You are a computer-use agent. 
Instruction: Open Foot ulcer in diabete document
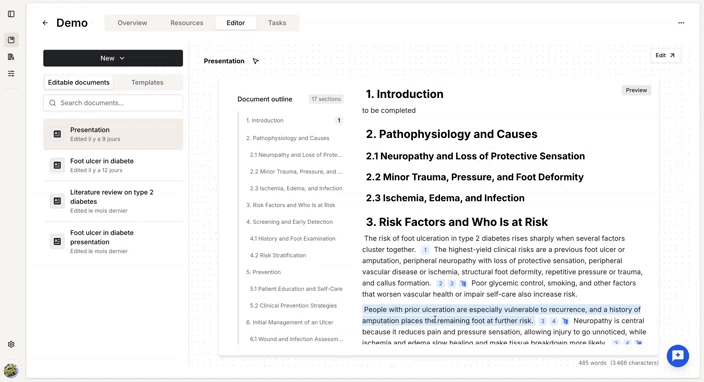coord(113,165)
